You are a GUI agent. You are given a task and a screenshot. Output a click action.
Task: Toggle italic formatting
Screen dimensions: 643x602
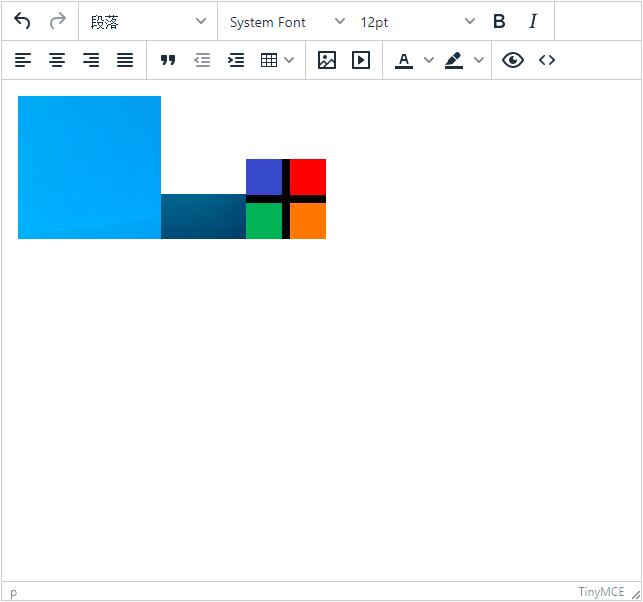[533, 21]
